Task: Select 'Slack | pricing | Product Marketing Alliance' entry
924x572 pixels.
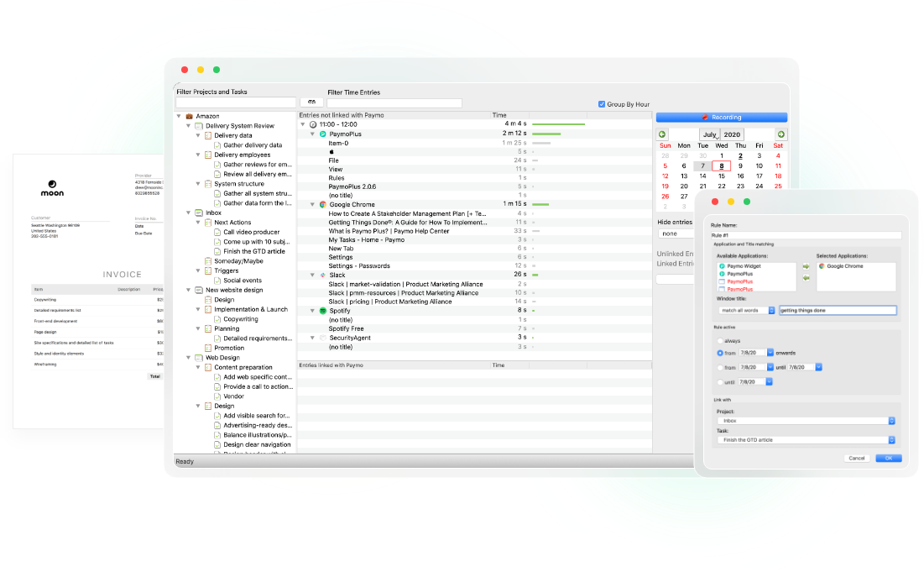Action: point(390,302)
